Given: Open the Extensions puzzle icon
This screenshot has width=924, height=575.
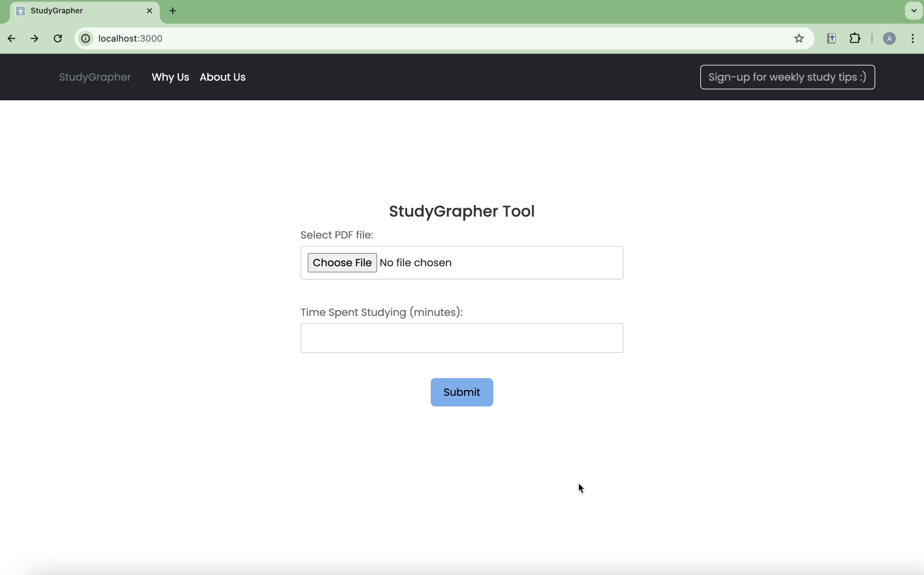Looking at the screenshot, I should [855, 39].
